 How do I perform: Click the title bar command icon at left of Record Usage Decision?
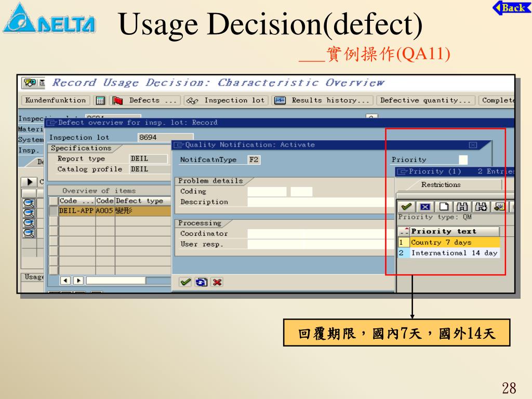(30, 83)
